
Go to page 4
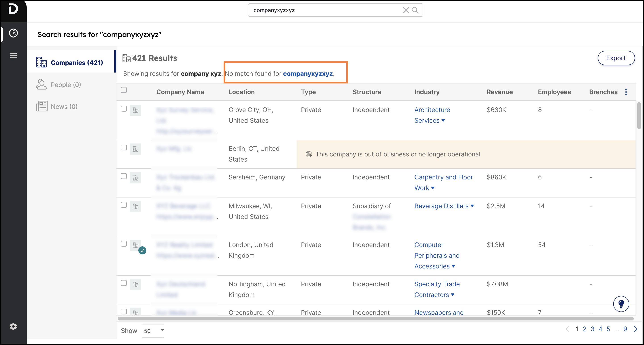click(x=600, y=329)
